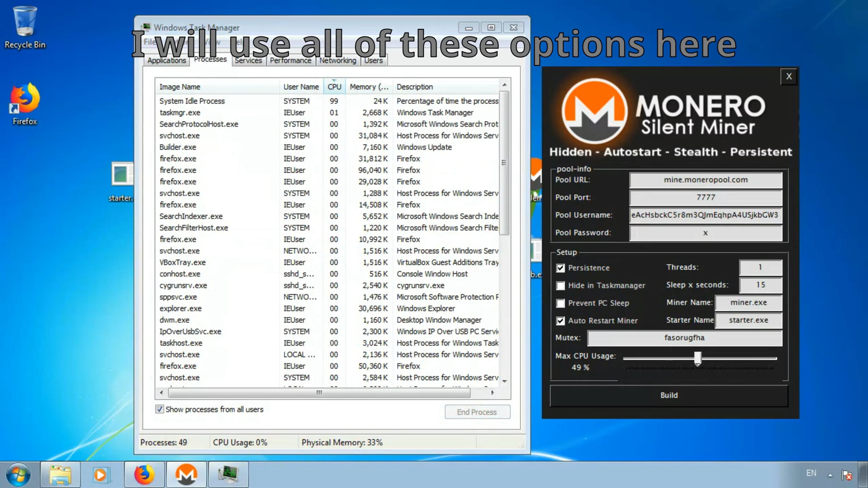Open the Services tab
Image resolution: width=868 pixels, height=488 pixels.
point(248,60)
